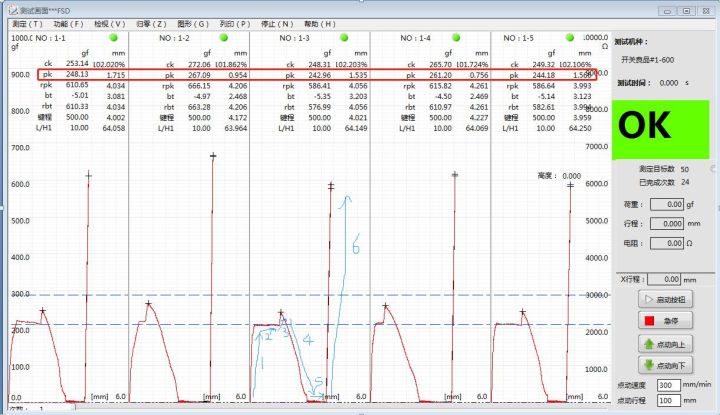
Task: Open the 帮助 (H) help menu
Action: pos(318,23)
